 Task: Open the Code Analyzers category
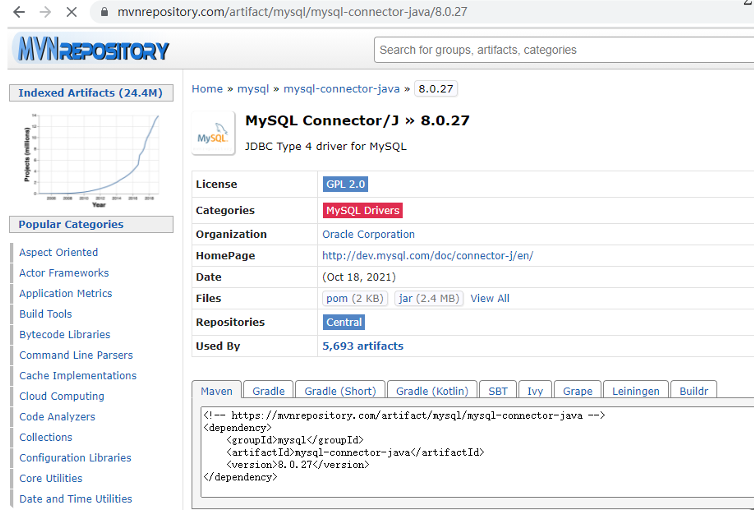click(x=57, y=417)
